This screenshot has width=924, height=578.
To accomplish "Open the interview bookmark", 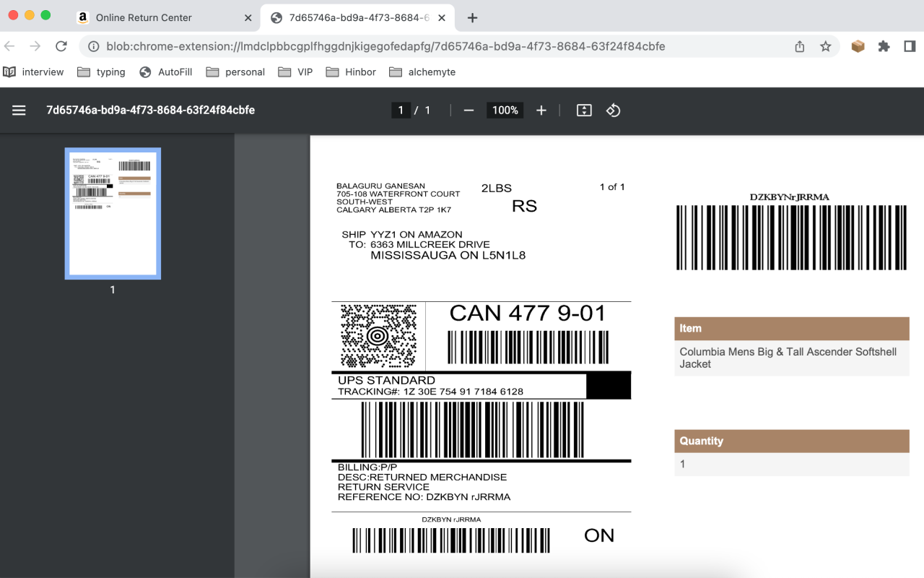I will point(33,72).
